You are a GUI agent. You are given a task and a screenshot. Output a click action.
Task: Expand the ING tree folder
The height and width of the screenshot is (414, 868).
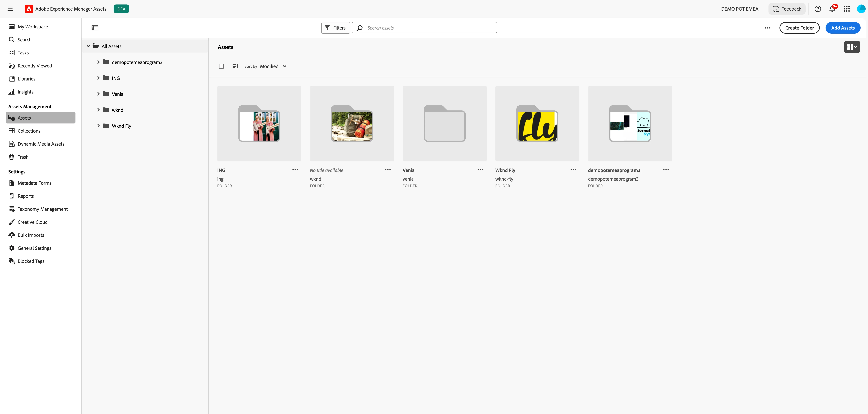[98, 78]
